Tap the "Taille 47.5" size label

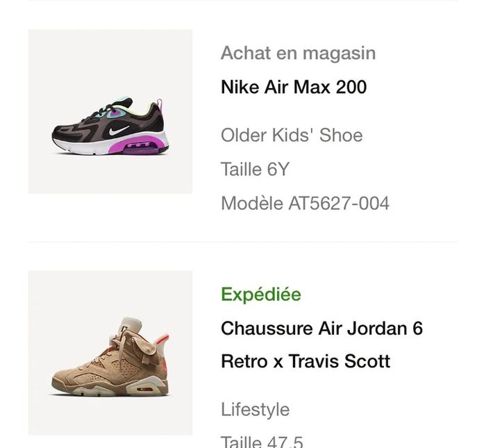pos(262,441)
